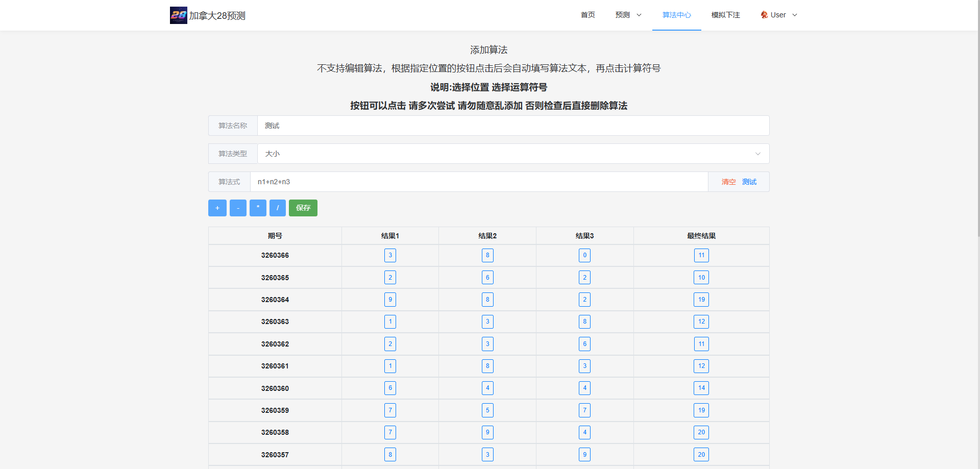980x469 pixels.
Task: Click the 最终结果 box 19 in row 3260359
Action: coord(701,410)
